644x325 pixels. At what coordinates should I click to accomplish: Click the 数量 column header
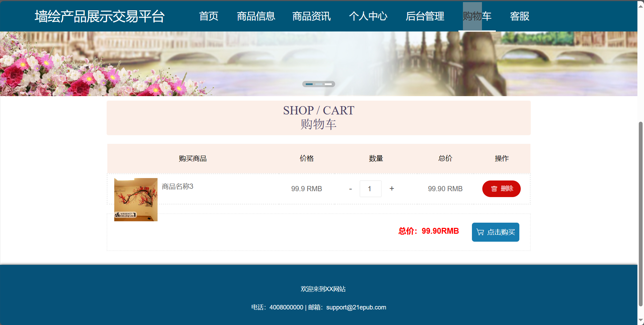point(376,158)
